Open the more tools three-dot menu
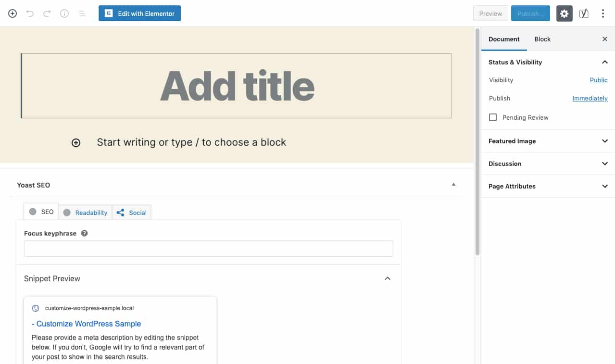 602,13
